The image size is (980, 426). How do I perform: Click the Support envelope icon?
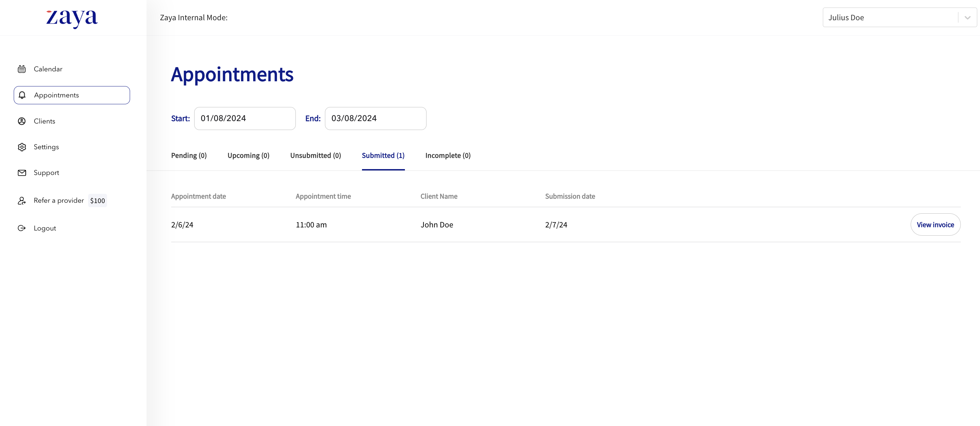click(x=22, y=173)
